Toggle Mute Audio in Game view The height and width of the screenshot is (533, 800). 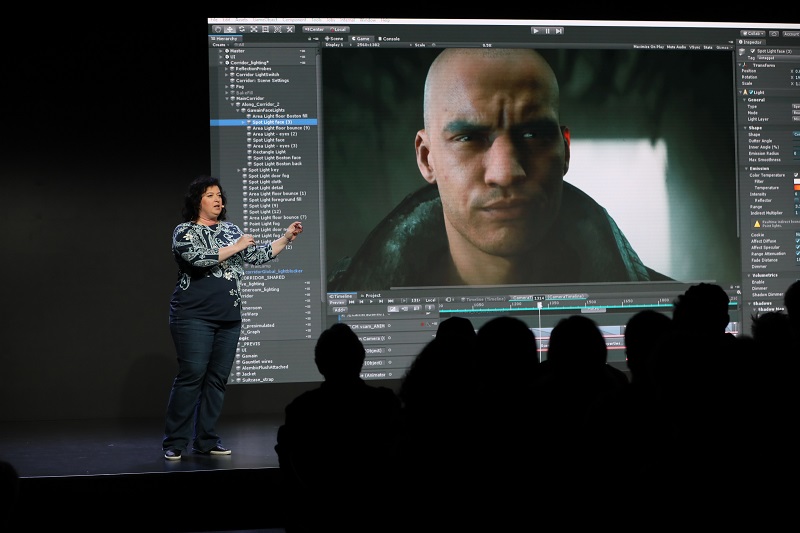click(677, 47)
